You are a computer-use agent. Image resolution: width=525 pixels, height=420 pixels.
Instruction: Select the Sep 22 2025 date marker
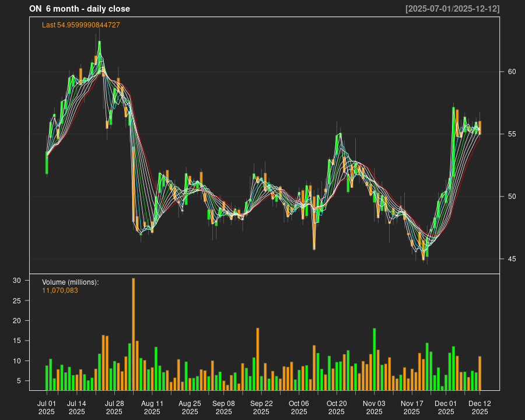261,407
